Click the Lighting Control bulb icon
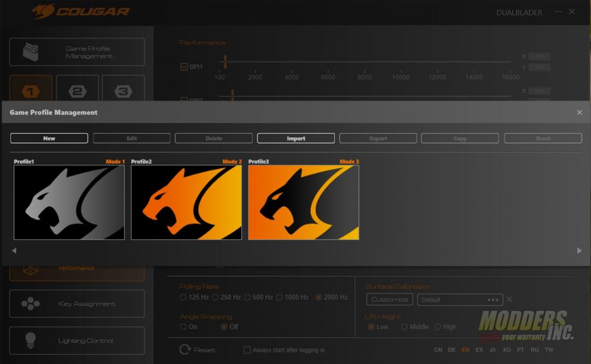591x364 pixels. point(31,340)
